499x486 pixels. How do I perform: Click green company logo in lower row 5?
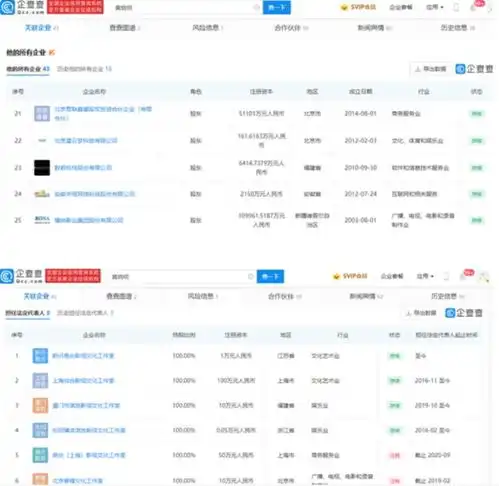[x=40, y=455]
